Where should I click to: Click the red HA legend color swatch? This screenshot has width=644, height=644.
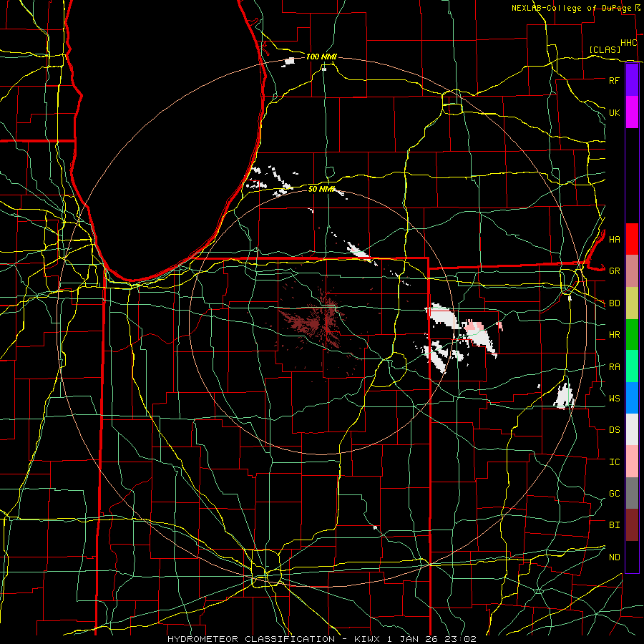point(632,239)
